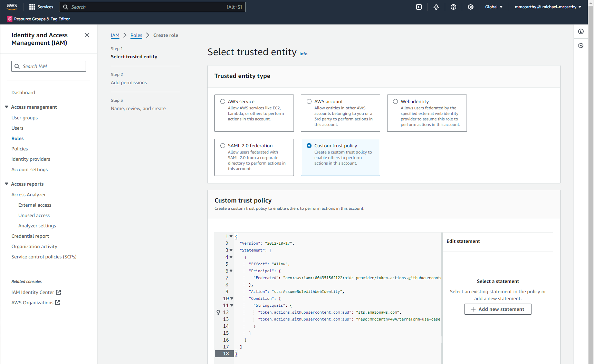Open Policies in the sidebar
This screenshot has height=364, width=594.
point(20,149)
